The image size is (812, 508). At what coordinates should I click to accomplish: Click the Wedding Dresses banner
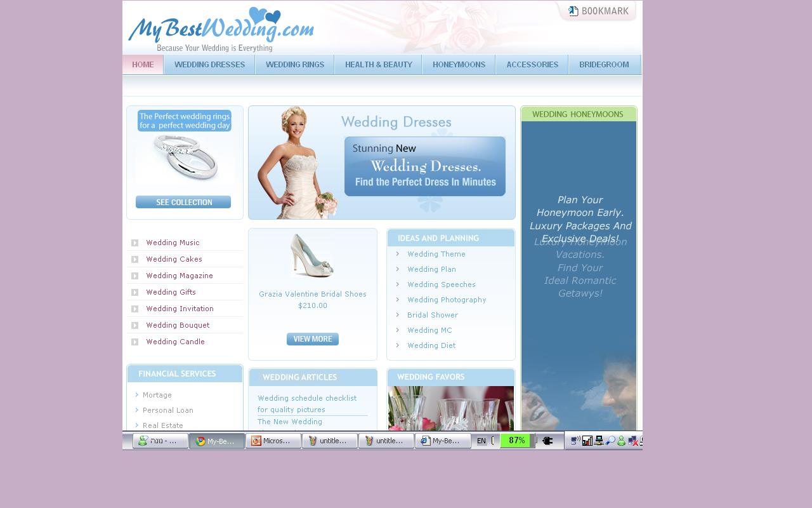coord(382,163)
